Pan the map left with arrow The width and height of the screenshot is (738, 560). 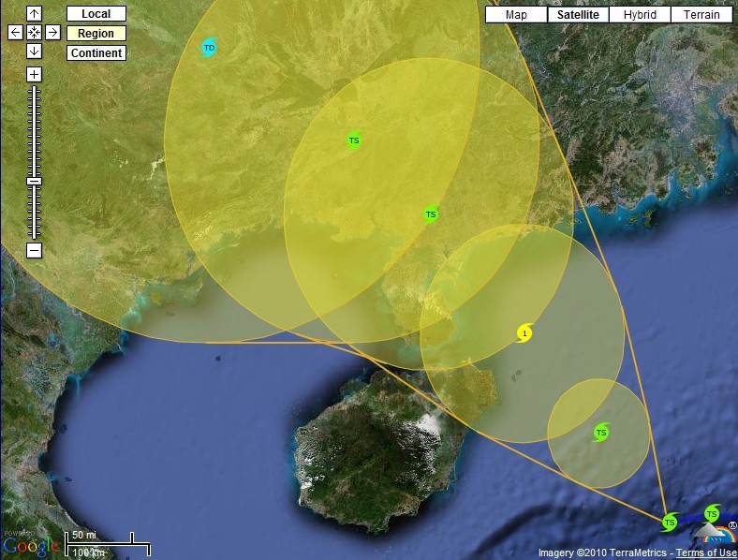[15, 33]
